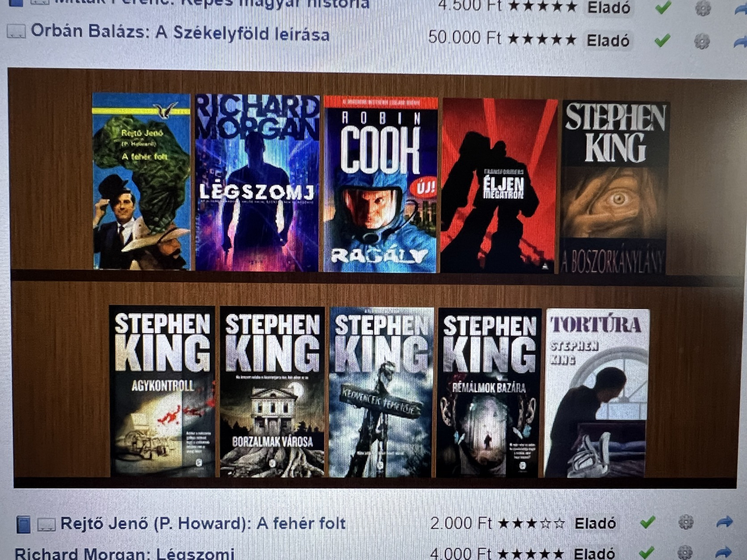Select Stephen King's Agykontroll cover
The width and height of the screenshot is (747, 560).
[162, 391]
